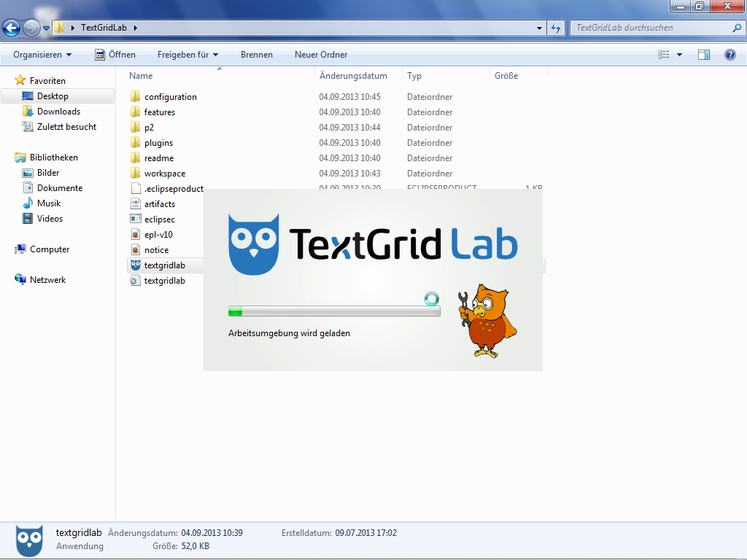Select the textgridlab configuration settings file
The image size is (747, 560).
point(135,281)
